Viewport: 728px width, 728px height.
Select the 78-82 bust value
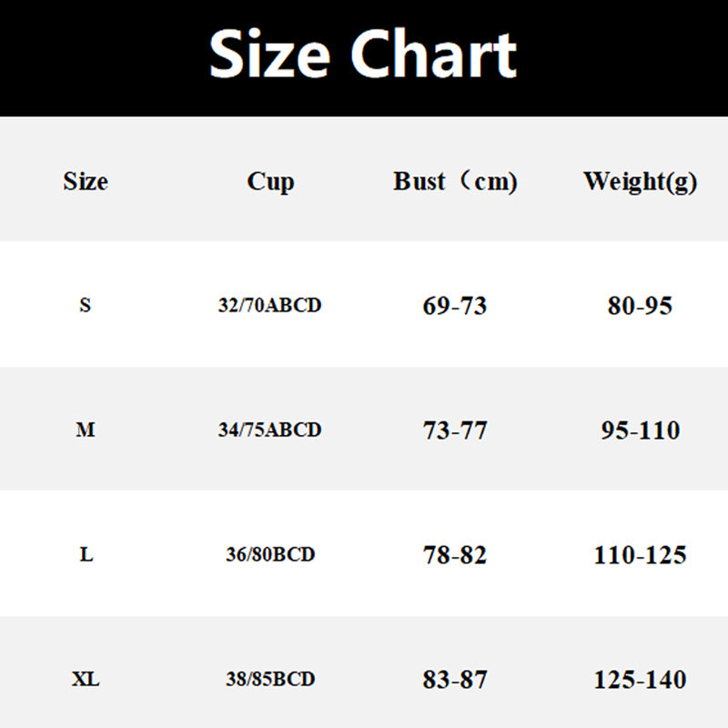455,554
